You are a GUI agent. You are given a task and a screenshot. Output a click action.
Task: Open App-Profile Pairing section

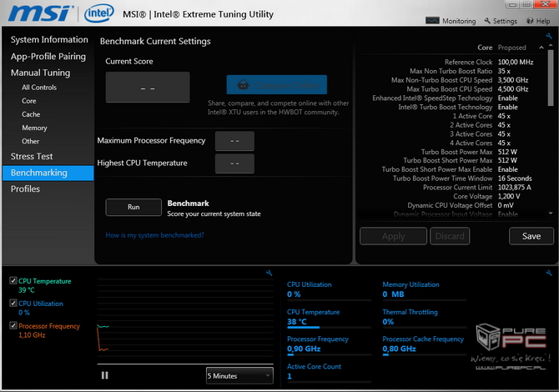point(48,57)
